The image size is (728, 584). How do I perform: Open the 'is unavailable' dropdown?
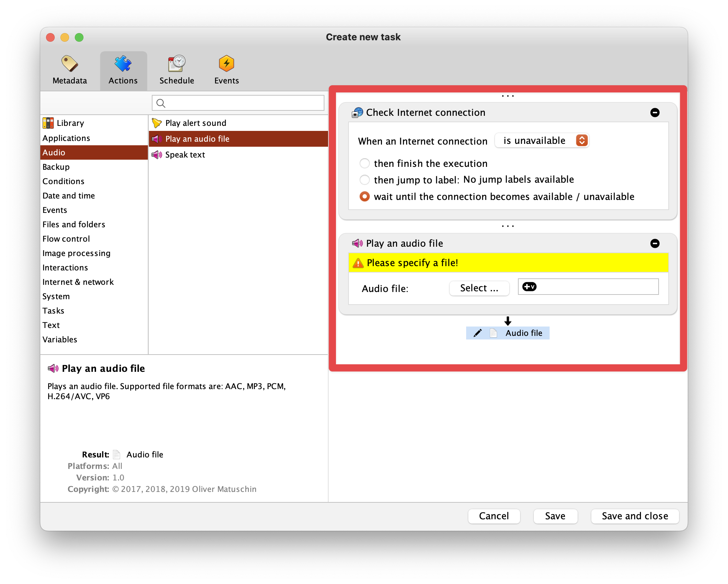click(541, 140)
